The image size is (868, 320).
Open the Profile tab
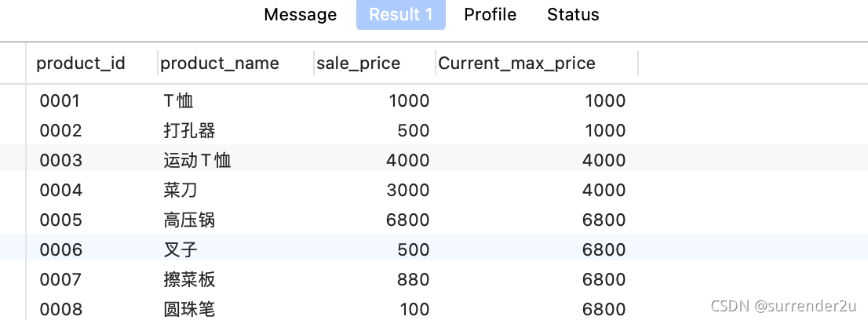tap(490, 14)
